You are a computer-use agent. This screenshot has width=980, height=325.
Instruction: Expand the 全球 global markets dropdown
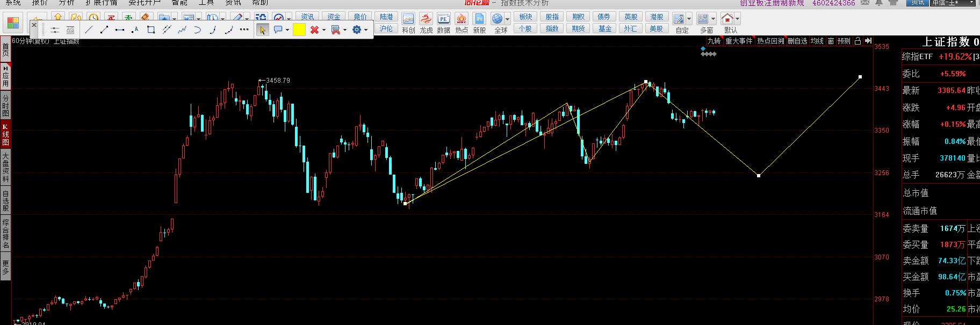(507, 20)
